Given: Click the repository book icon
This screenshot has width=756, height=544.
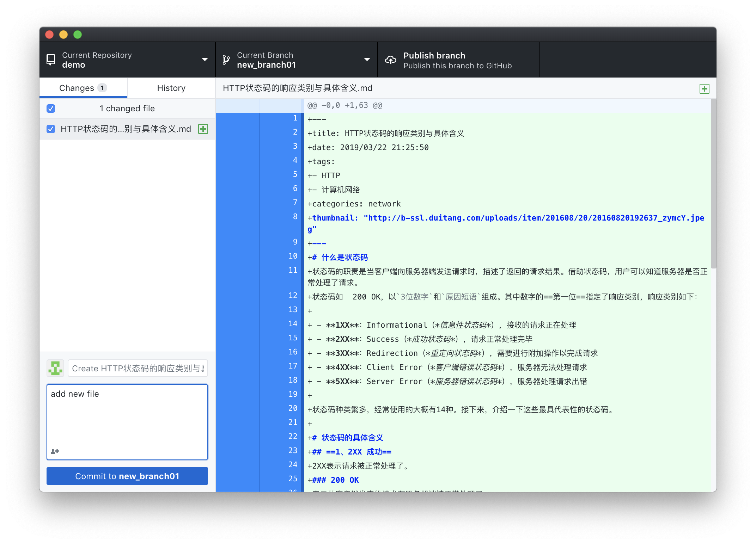Looking at the screenshot, I should [x=51, y=60].
